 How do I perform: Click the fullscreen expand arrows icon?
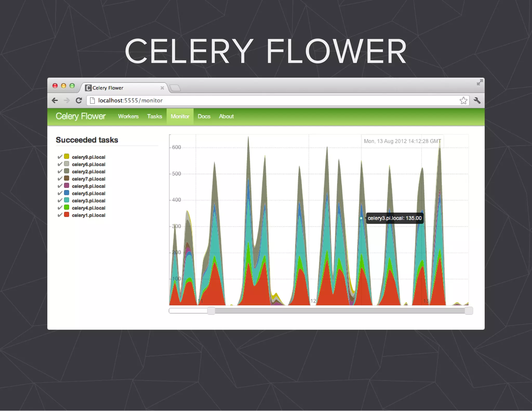click(480, 83)
